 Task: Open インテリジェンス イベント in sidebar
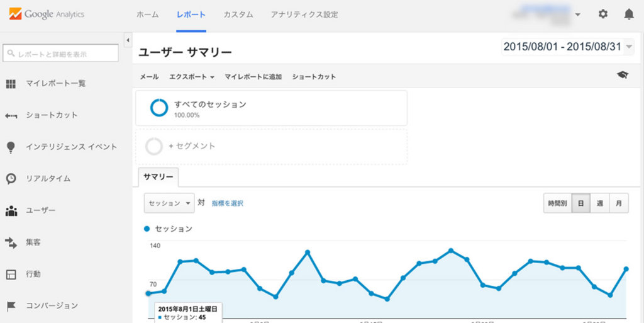pyautogui.click(x=71, y=147)
